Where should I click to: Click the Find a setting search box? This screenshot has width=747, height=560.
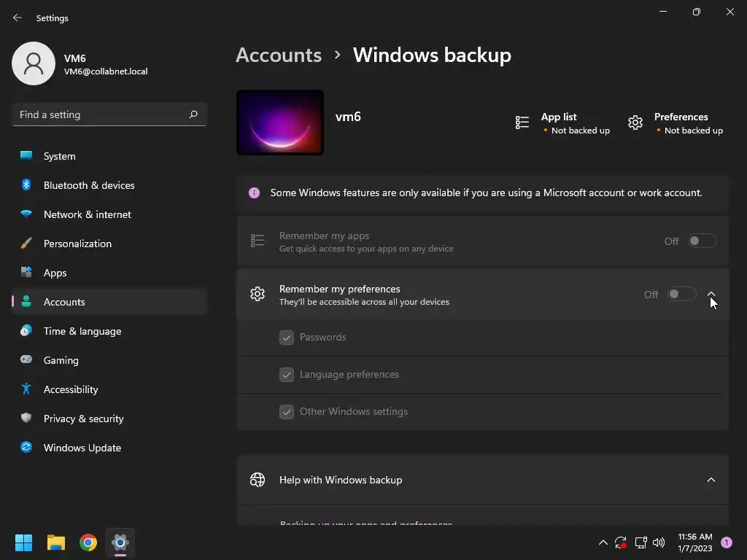click(x=101, y=114)
